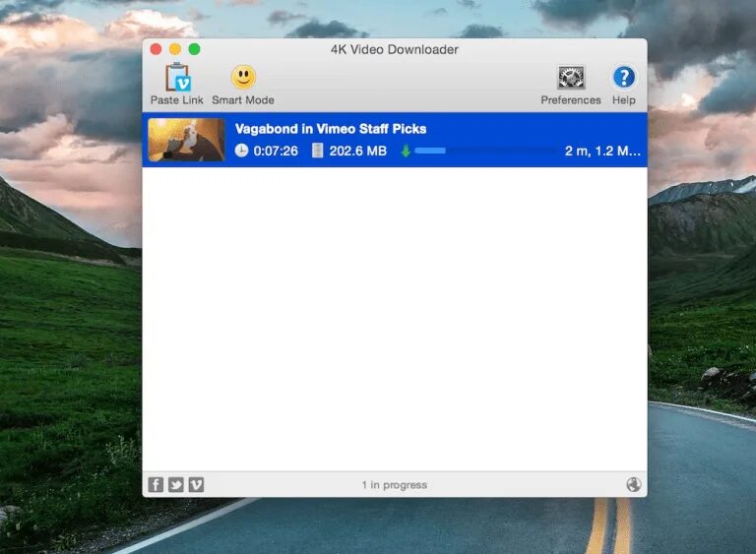Maximize window with green button
Screen dimensions: 756x554
(194, 49)
